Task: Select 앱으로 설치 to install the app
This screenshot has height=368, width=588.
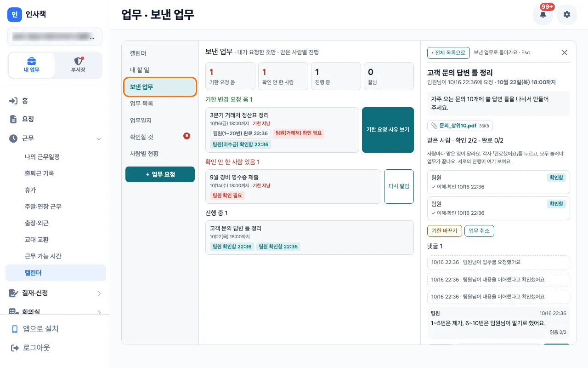Action: pyautogui.click(x=55, y=329)
